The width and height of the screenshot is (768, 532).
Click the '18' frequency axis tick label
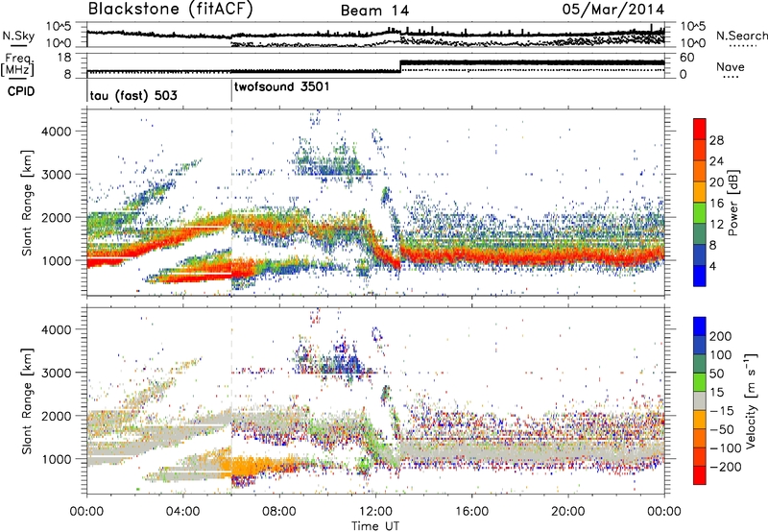coord(64,58)
